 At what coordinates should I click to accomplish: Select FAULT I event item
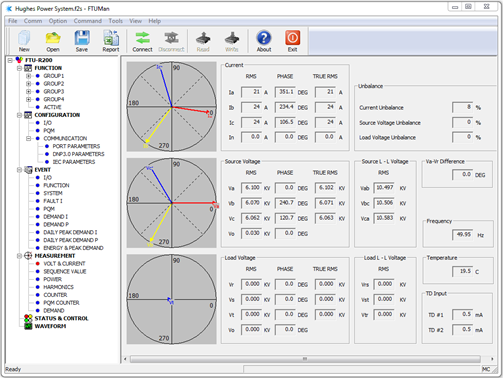coord(53,201)
